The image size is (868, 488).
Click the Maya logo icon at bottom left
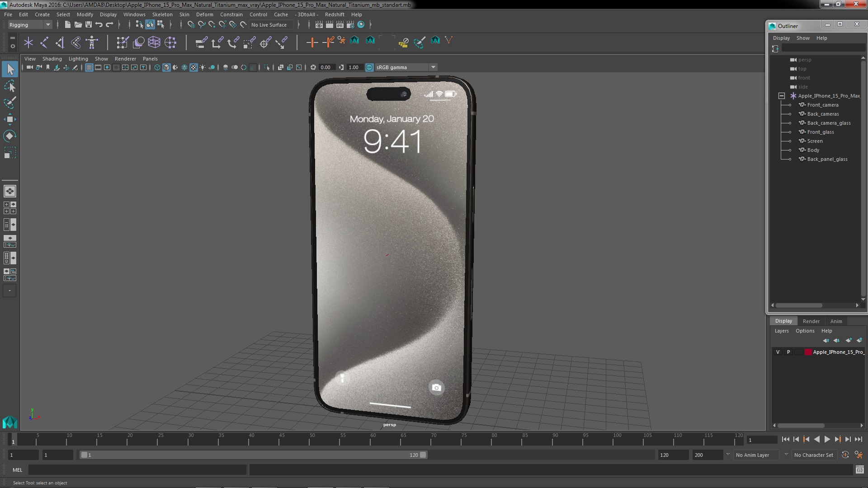tap(9, 422)
